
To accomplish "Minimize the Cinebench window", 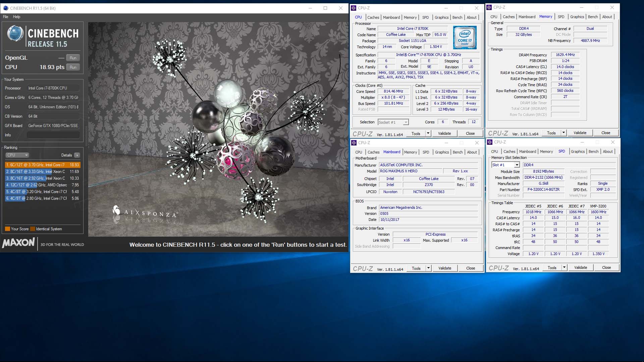I will pos(310,8).
